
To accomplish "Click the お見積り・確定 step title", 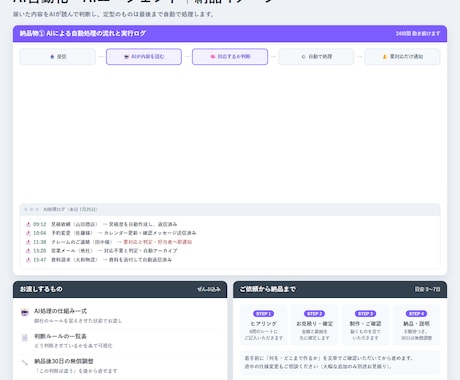I will tap(314, 324).
